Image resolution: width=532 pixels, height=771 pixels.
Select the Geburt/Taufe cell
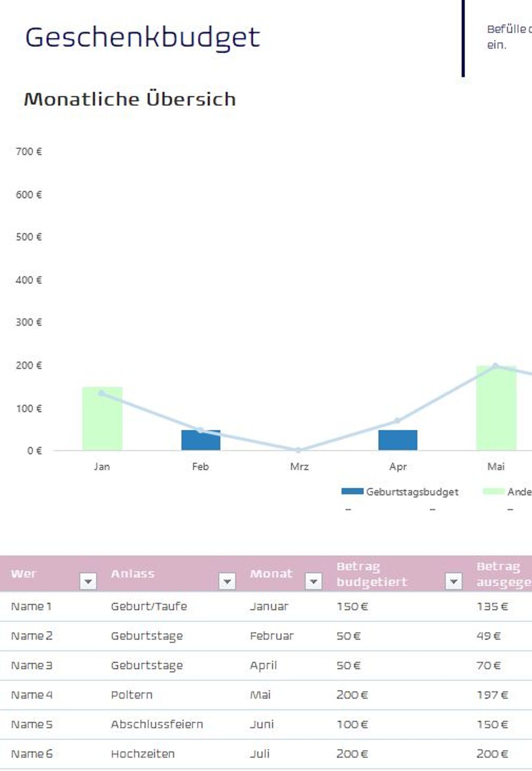tap(149, 606)
